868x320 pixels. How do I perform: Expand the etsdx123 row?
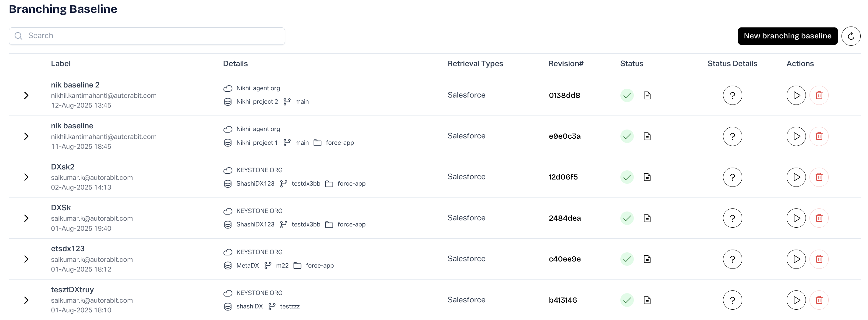coord(26,259)
